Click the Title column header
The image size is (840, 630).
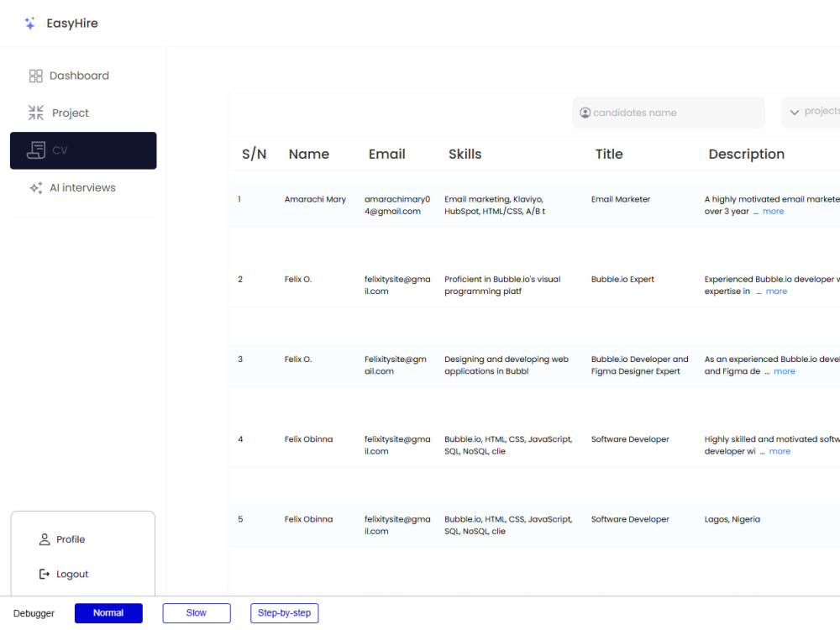tap(609, 155)
